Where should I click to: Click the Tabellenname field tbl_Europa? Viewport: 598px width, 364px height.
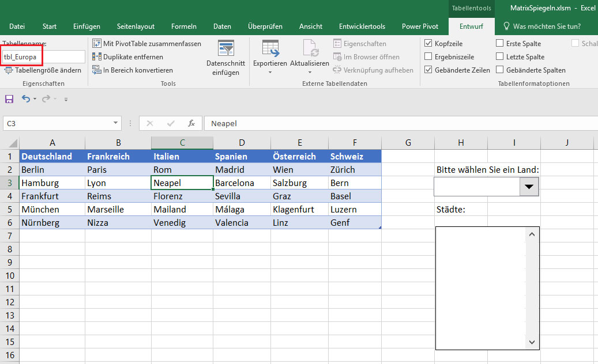tap(43, 57)
